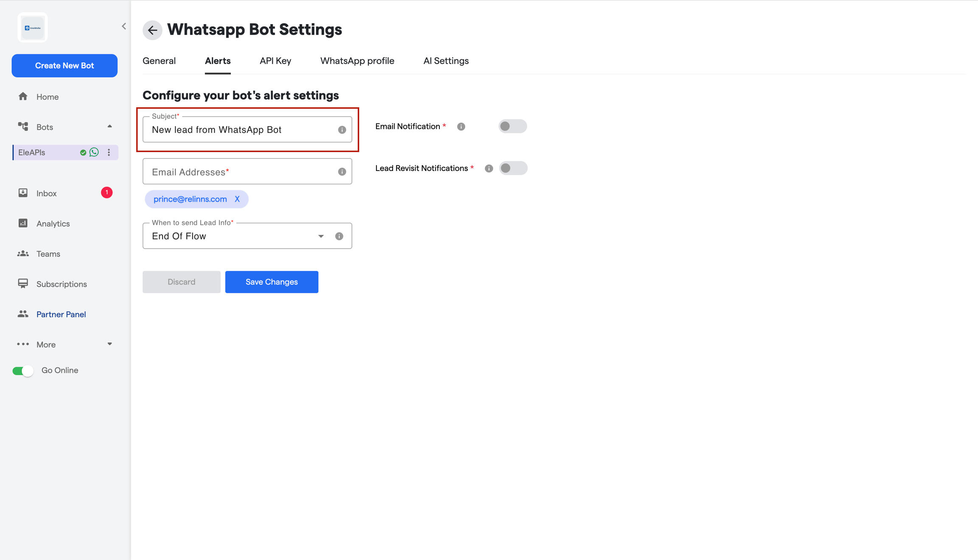Click the Partner Panel people icon
The height and width of the screenshot is (560, 978).
pos(23,314)
